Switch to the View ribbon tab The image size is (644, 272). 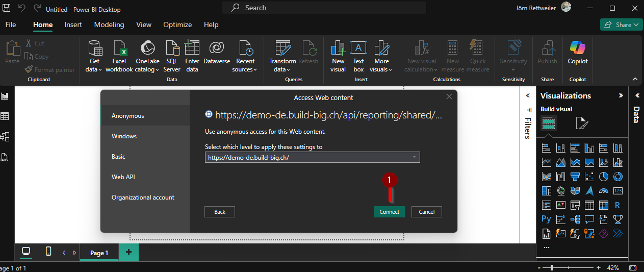144,24
